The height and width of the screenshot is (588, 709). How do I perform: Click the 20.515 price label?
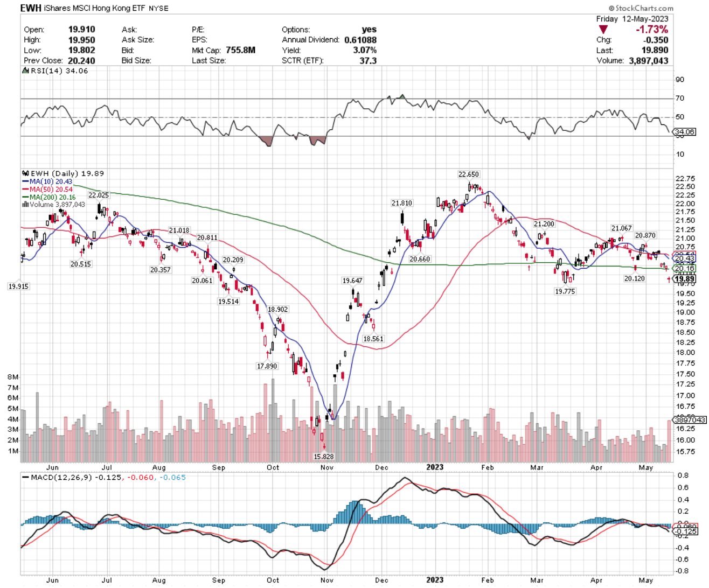click(x=80, y=264)
